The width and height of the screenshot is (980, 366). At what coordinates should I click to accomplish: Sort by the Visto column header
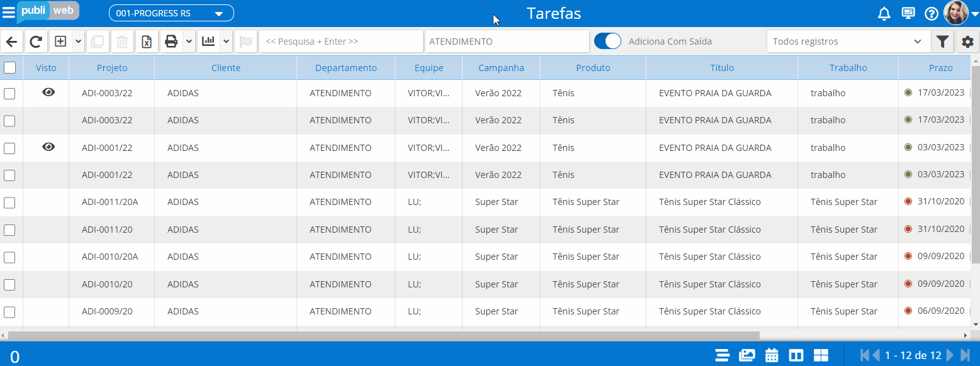(x=46, y=68)
